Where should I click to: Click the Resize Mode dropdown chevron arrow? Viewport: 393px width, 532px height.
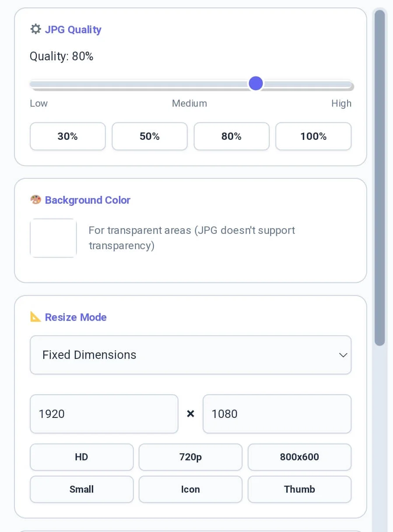(x=343, y=355)
